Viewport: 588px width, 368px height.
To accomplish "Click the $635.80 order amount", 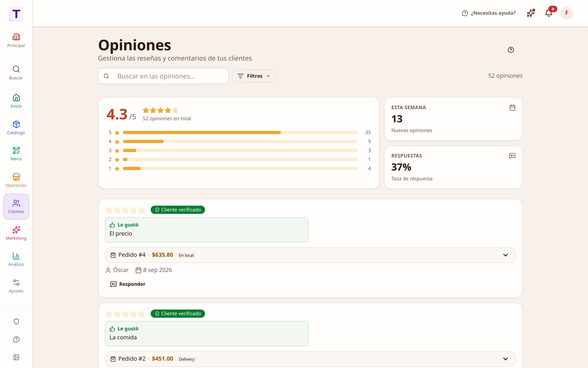I will 162,255.
